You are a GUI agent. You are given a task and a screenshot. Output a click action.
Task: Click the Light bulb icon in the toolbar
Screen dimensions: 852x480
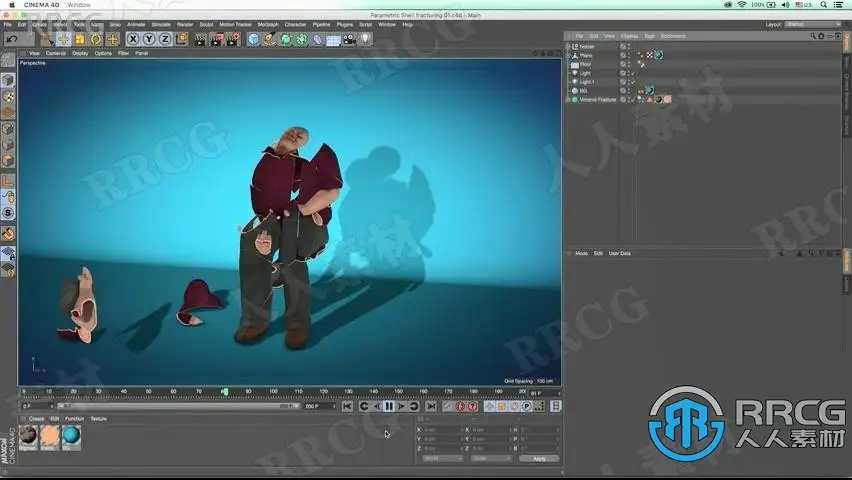(x=366, y=39)
